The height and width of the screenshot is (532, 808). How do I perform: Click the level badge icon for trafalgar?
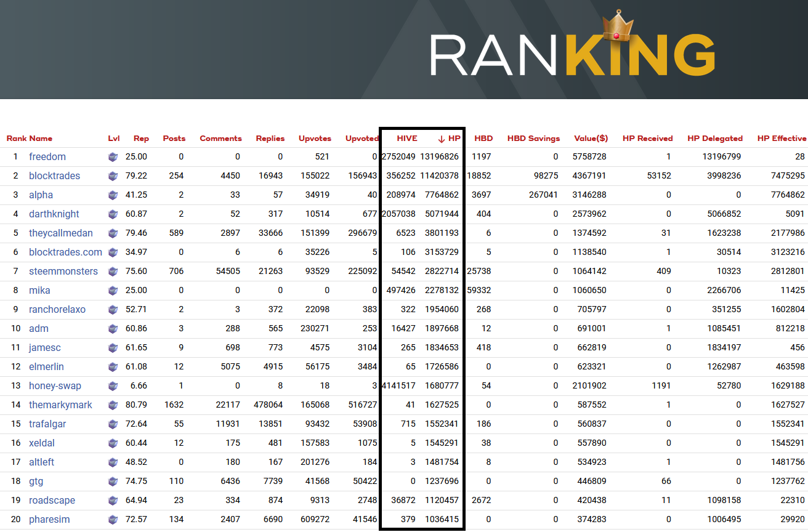pyautogui.click(x=113, y=424)
